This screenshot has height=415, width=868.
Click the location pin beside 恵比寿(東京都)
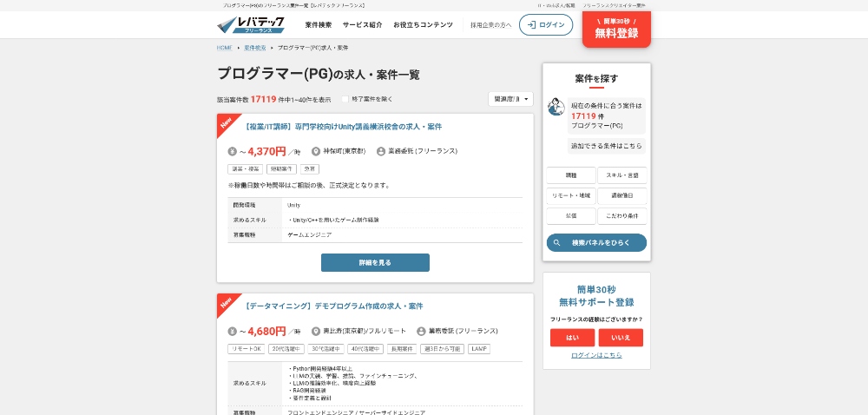coord(316,332)
